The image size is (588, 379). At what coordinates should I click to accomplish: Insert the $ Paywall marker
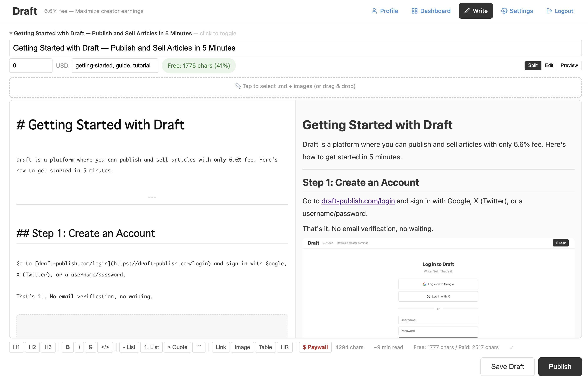[x=315, y=347]
